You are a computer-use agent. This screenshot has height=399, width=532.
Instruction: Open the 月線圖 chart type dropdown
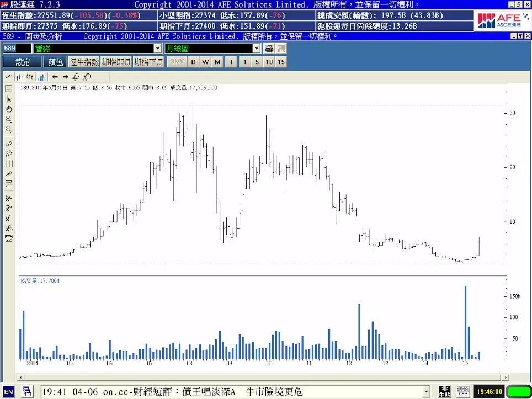(x=256, y=49)
